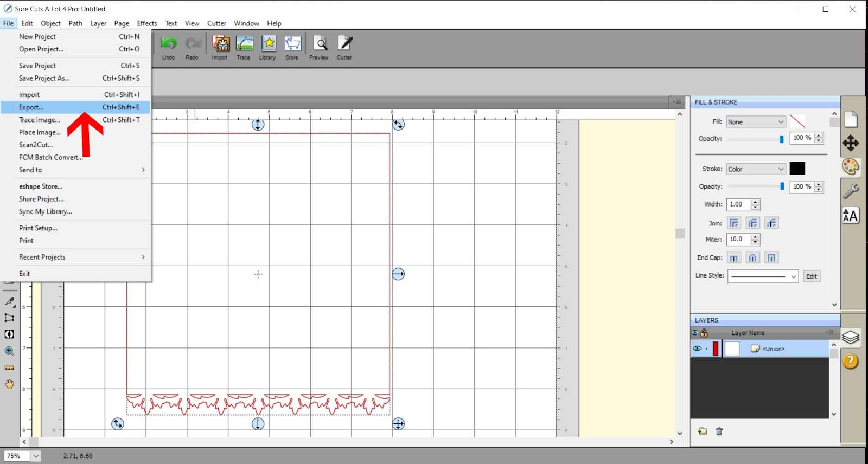
Task: Choose Scan2Cut... menu entry
Action: point(76,145)
